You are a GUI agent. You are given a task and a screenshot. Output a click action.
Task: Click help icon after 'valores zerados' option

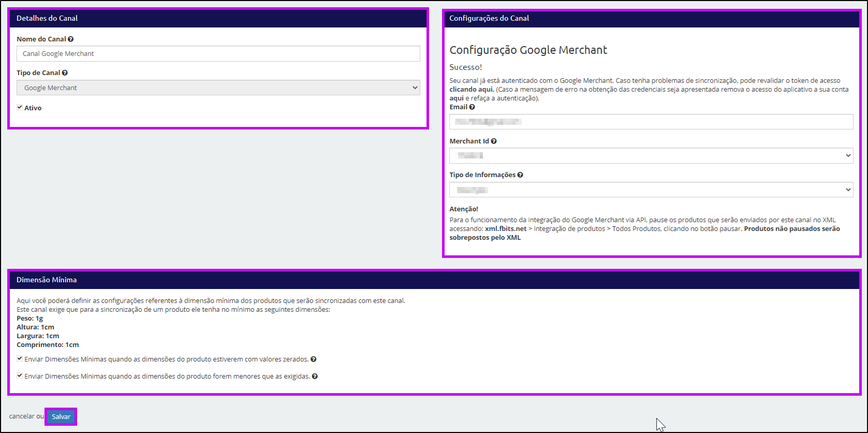point(314,359)
